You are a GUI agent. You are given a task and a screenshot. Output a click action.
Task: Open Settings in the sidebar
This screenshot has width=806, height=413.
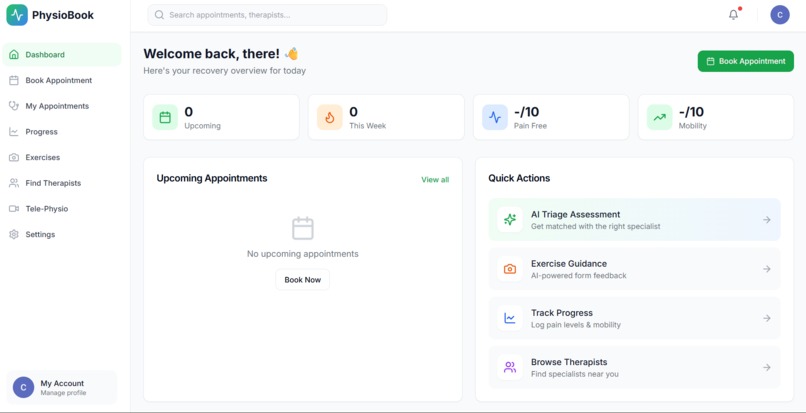click(x=62, y=235)
